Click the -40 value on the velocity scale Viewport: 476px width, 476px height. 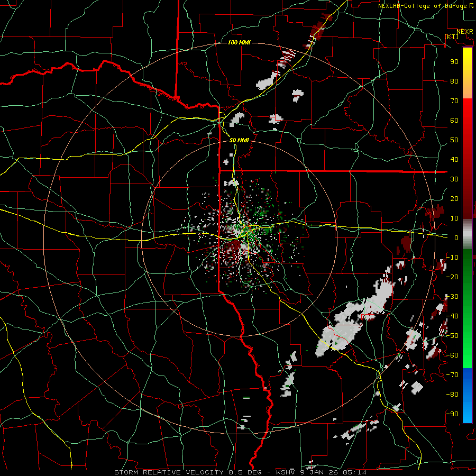[x=452, y=316]
